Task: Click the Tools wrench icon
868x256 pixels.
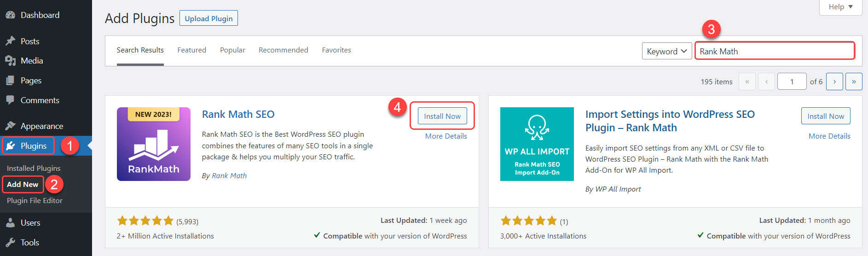Action: (x=10, y=243)
